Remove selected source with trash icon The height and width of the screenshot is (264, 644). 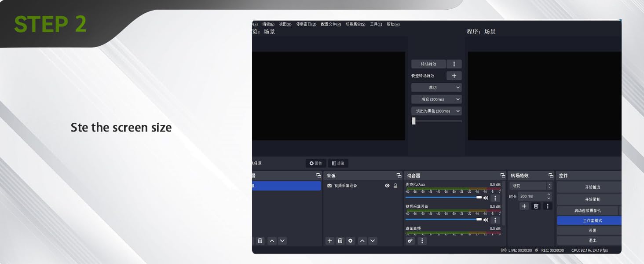(x=340, y=241)
